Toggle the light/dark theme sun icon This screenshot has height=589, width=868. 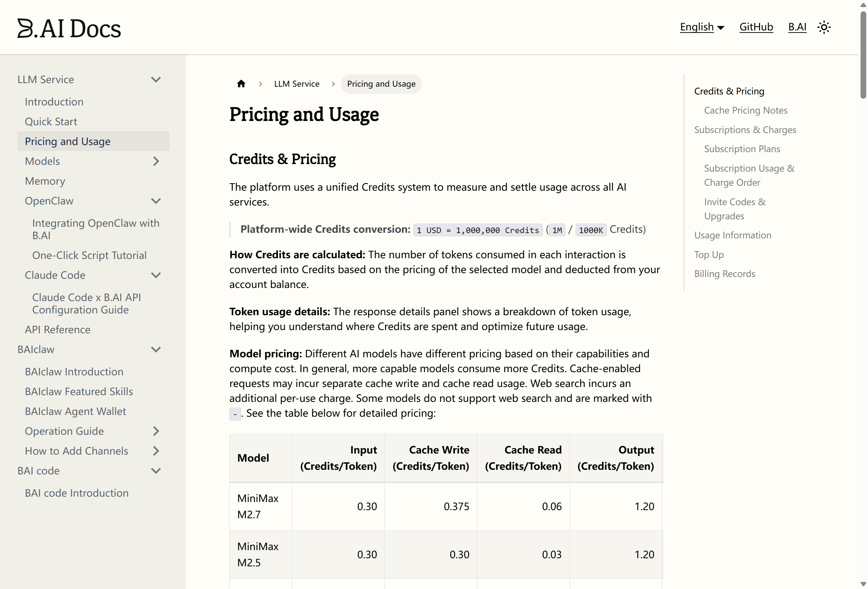click(824, 27)
